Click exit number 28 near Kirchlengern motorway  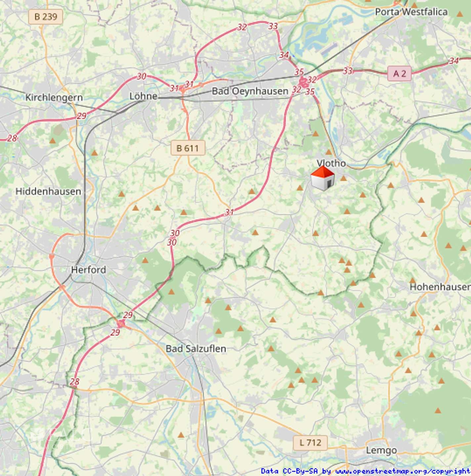[12, 138]
